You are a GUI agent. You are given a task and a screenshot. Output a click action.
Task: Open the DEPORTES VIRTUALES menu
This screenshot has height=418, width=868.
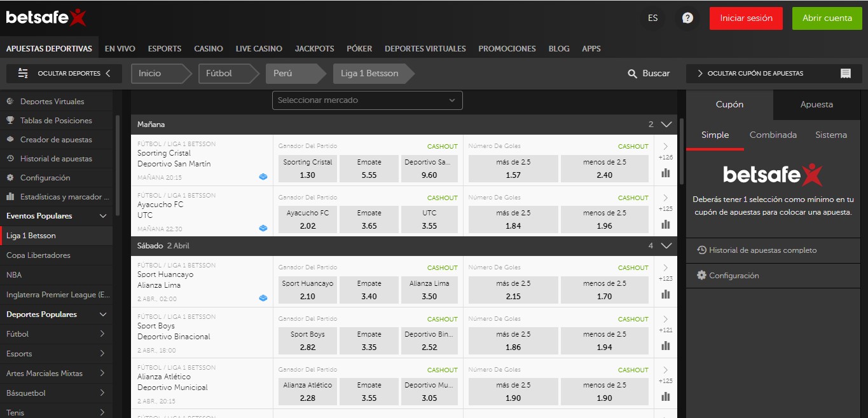pos(425,48)
